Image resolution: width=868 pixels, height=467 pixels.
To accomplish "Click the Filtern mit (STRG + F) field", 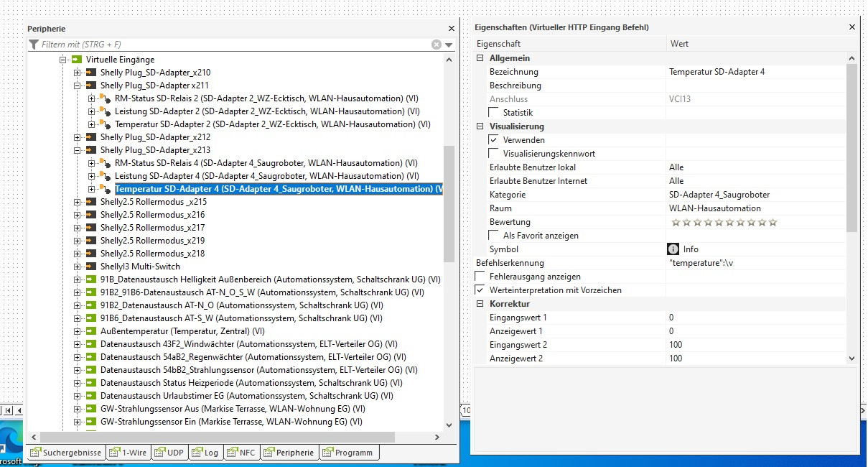I will 235,45.
